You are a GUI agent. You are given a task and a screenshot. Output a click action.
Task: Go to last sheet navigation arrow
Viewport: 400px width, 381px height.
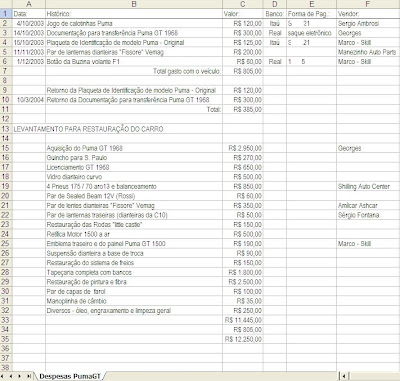tap(29, 376)
